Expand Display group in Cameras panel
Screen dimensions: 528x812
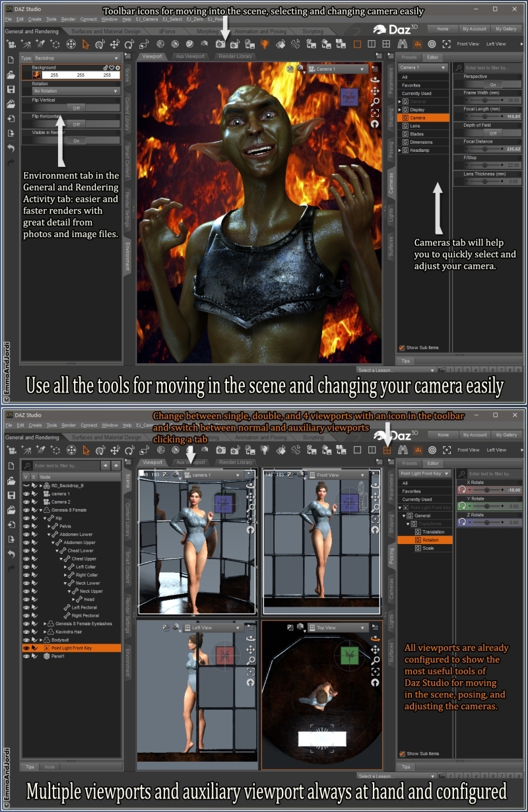coord(400,110)
